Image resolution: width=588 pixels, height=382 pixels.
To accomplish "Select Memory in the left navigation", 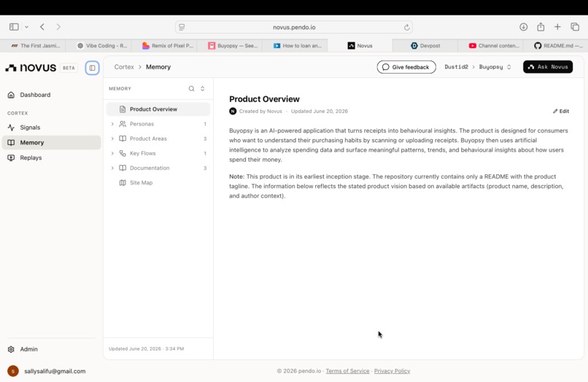I will [51, 142].
